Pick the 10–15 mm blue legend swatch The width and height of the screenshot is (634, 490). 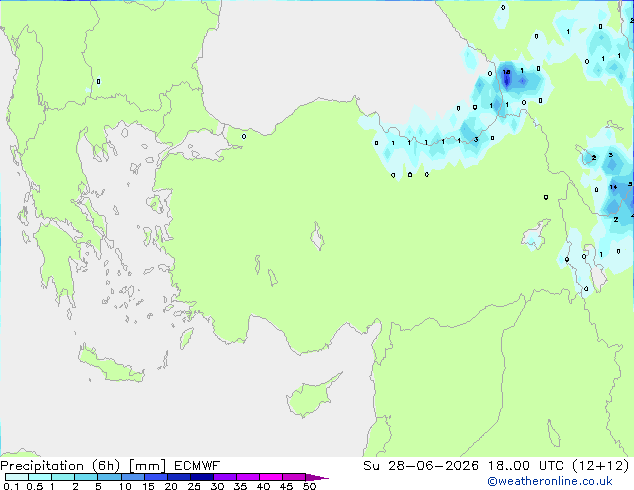point(133,477)
